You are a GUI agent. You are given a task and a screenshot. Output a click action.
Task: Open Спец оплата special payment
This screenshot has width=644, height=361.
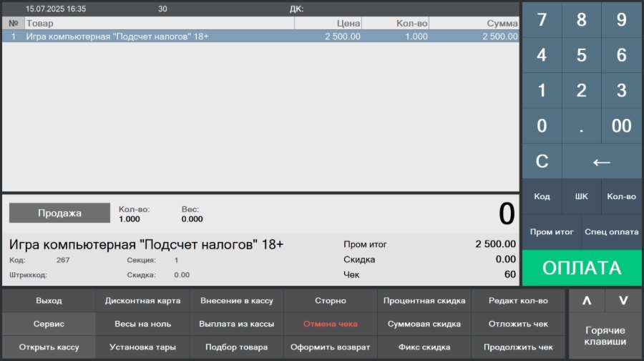click(612, 232)
